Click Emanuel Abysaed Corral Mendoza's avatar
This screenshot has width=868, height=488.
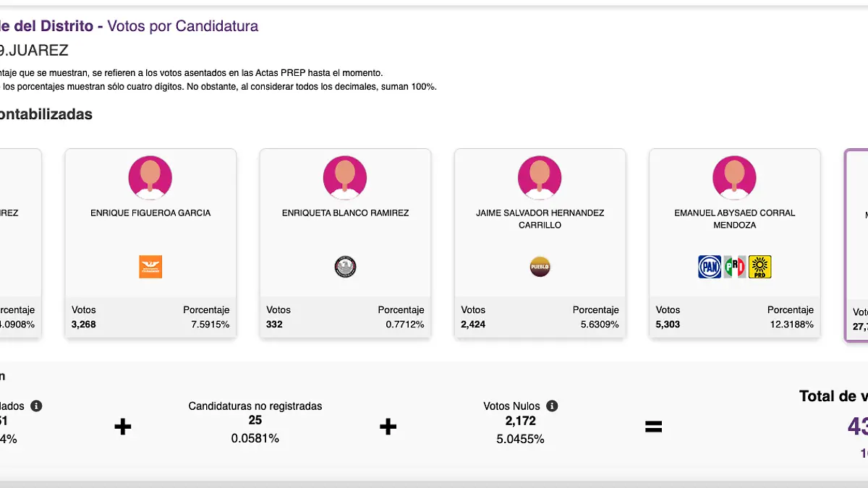pyautogui.click(x=734, y=177)
